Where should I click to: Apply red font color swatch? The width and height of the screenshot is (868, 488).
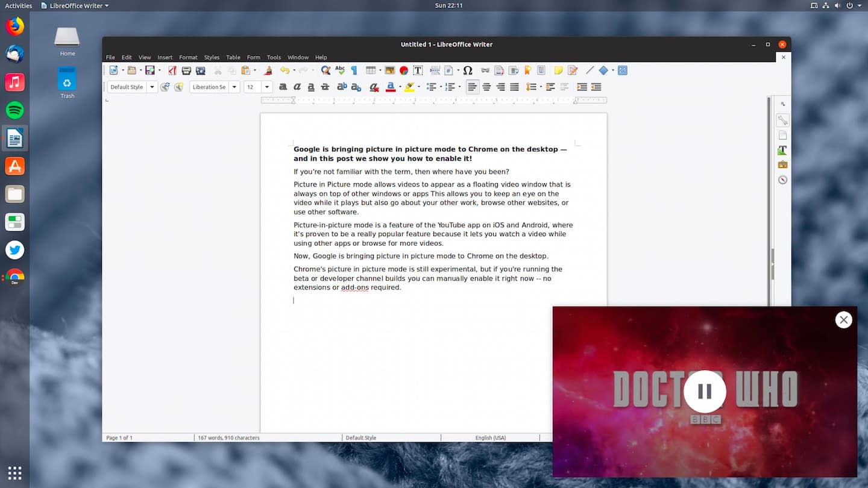[391, 87]
